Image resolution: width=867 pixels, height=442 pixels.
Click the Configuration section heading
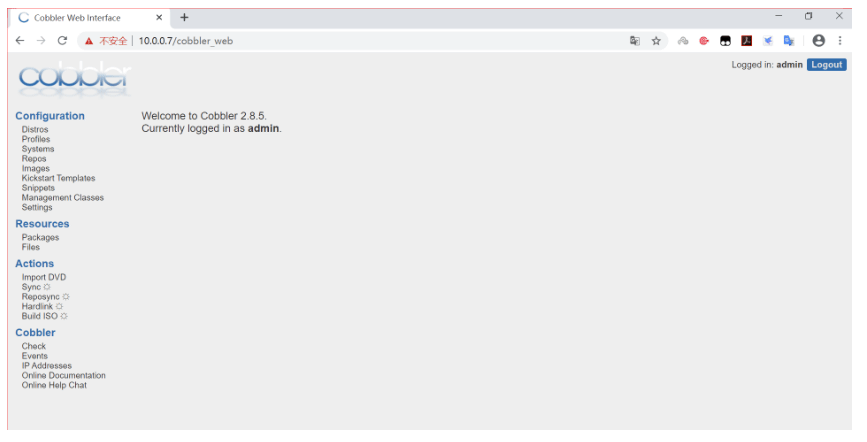pos(50,116)
